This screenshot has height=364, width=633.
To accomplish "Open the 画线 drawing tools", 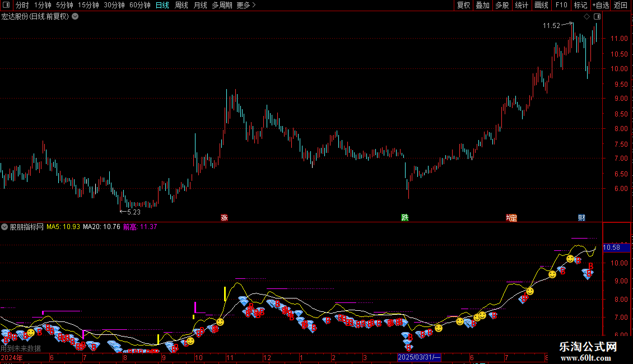I will 541,5.
